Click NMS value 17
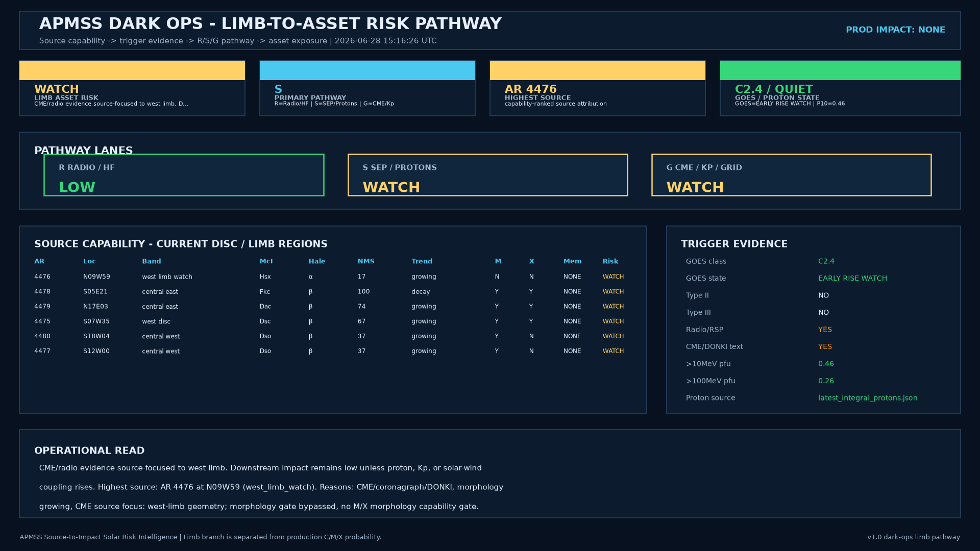Image resolution: width=980 pixels, height=551 pixels. point(362,277)
